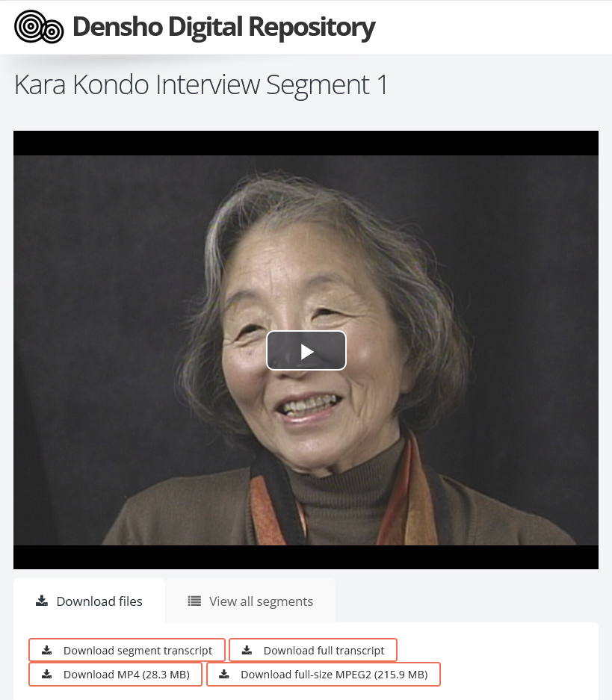The width and height of the screenshot is (612, 700).
Task: Click download icon on full transcript button
Action: pos(247,650)
